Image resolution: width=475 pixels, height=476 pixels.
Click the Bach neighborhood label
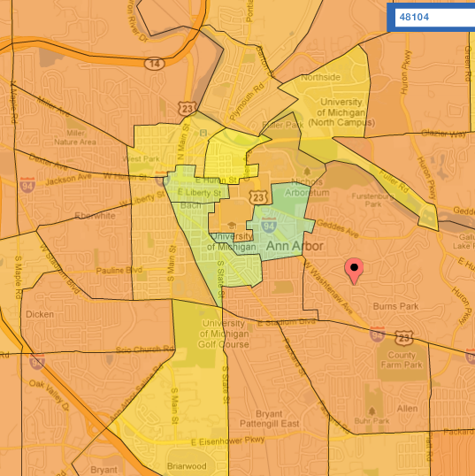pyautogui.click(x=190, y=205)
